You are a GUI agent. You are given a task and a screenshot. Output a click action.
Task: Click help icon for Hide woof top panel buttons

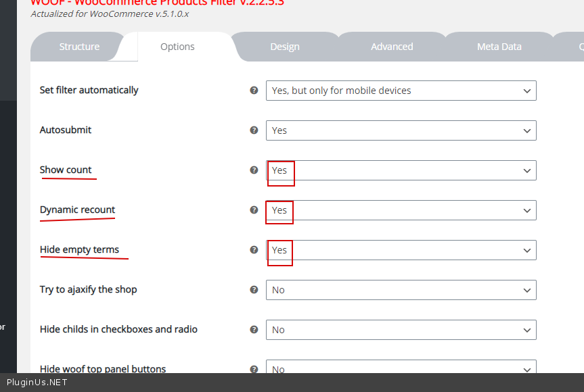pos(254,369)
